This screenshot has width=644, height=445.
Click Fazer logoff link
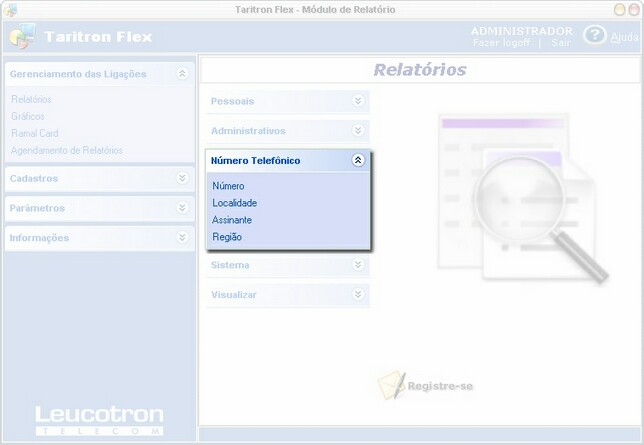tap(501, 43)
